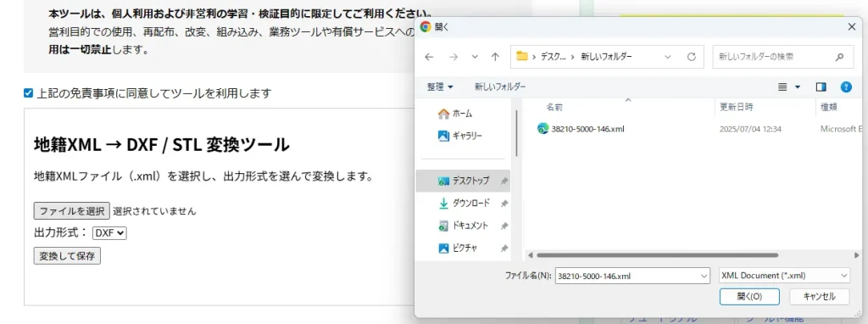Refresh the folder contents
Image resolution: width=868 pixels, height=324 pixels.
click(691, 57)
